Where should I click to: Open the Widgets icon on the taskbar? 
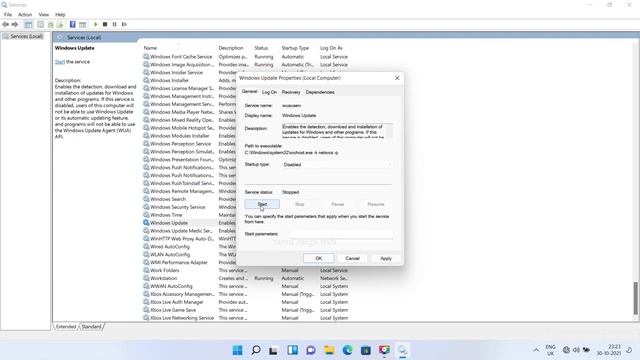pos(292,350)
